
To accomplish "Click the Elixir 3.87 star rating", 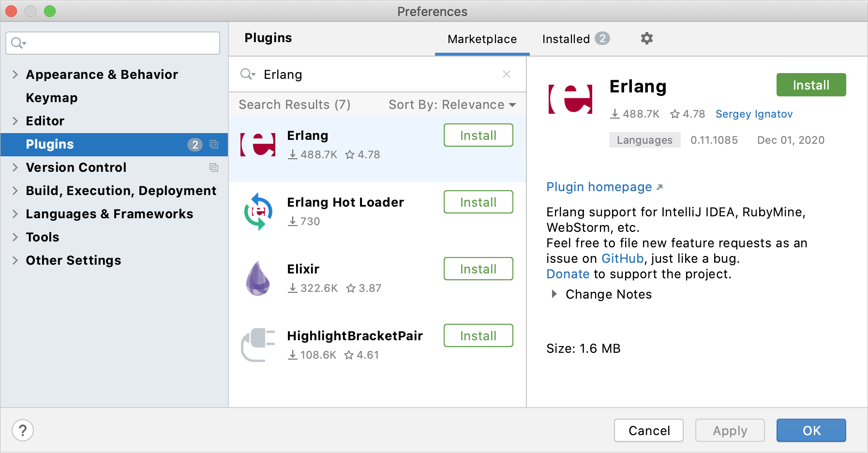I will tap(364, 288).
